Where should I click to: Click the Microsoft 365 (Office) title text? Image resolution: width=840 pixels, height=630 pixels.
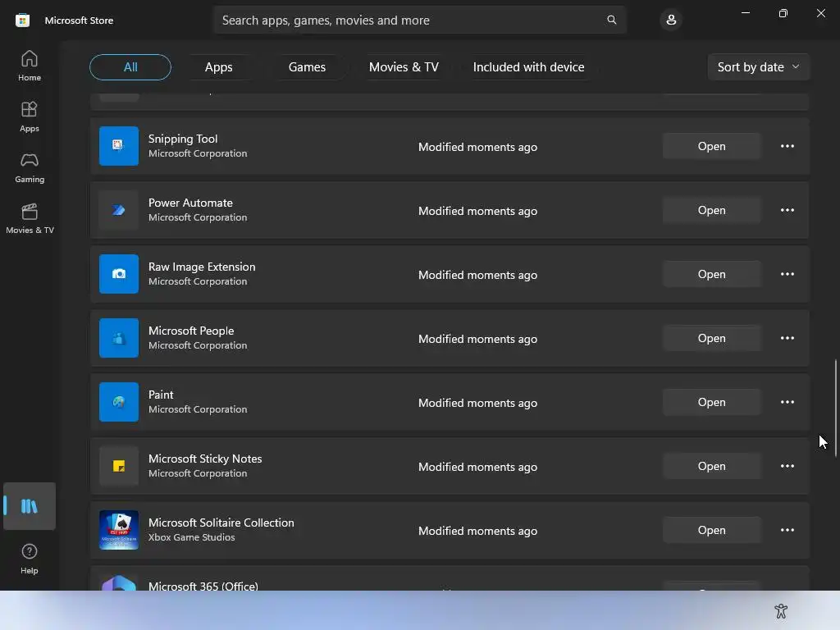point(203,586)
